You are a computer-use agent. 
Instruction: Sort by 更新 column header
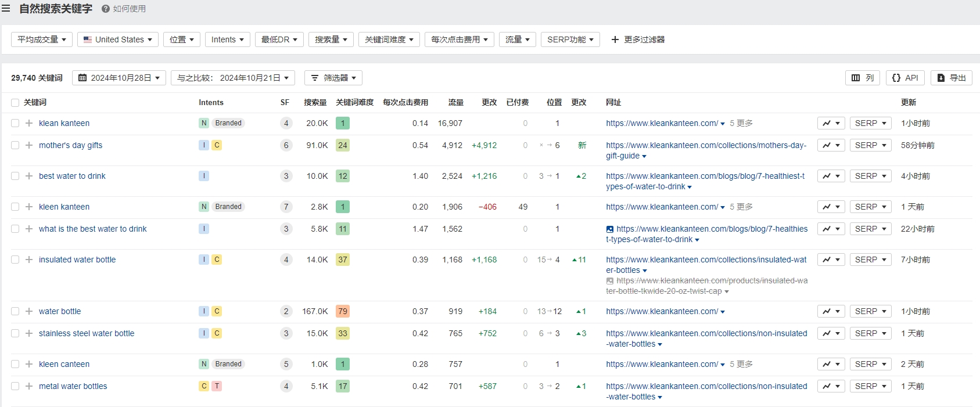click(909, 102)
